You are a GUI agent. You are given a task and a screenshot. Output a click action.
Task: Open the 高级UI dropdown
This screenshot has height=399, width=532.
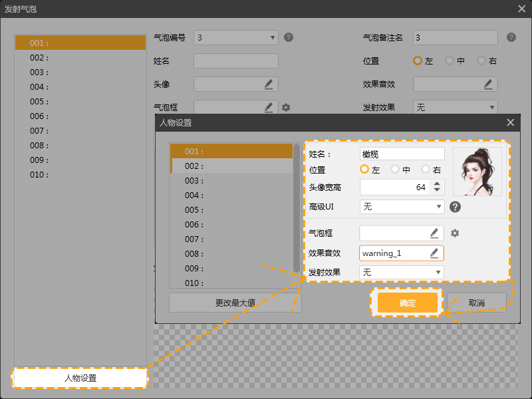click(402, 207)
